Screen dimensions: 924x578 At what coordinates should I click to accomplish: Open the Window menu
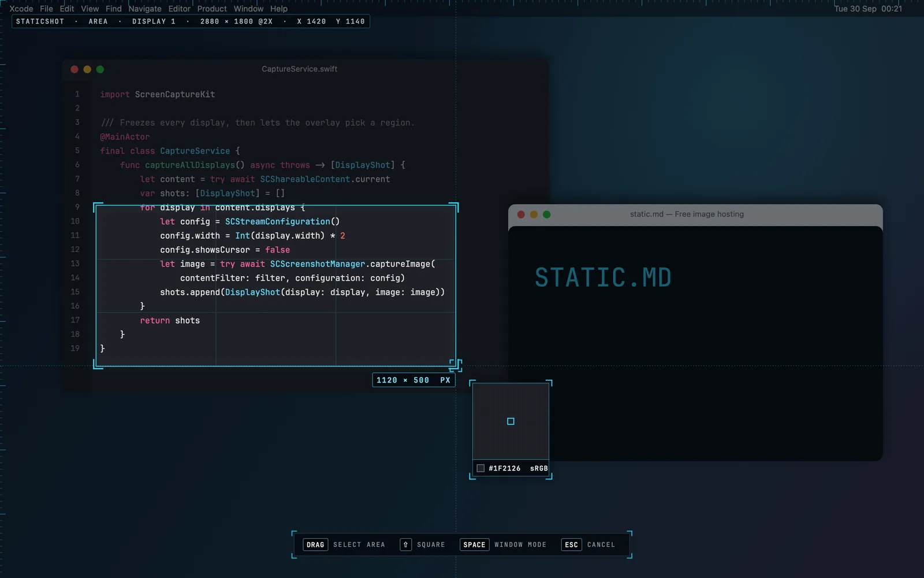(x=248, y=9)
